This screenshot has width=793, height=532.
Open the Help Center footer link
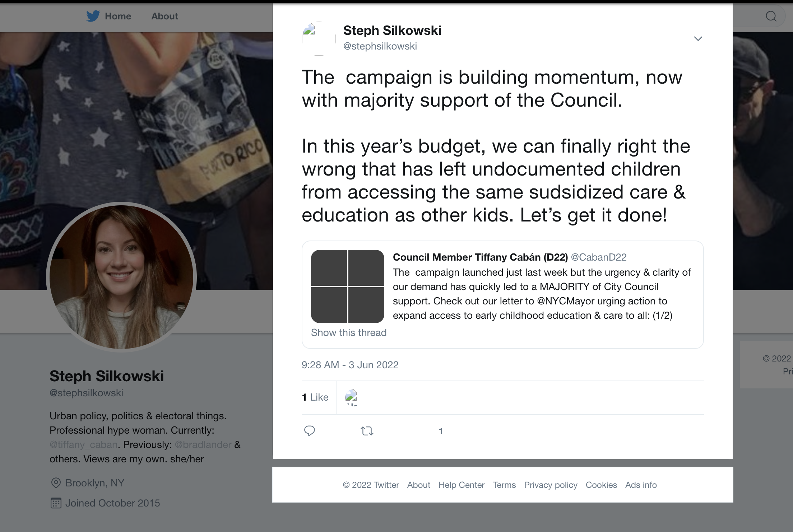point(461,485)
